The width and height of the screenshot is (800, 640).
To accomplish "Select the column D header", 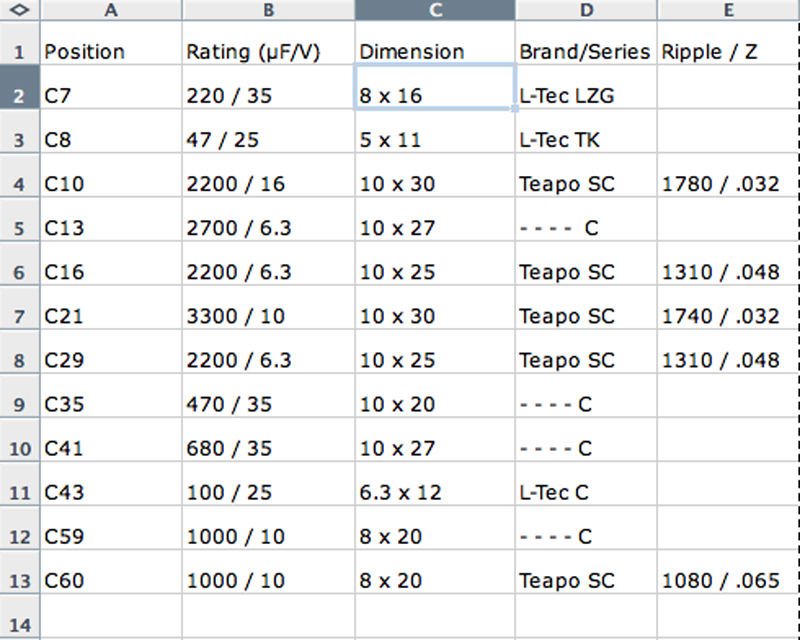I will (x=586, y=11).
